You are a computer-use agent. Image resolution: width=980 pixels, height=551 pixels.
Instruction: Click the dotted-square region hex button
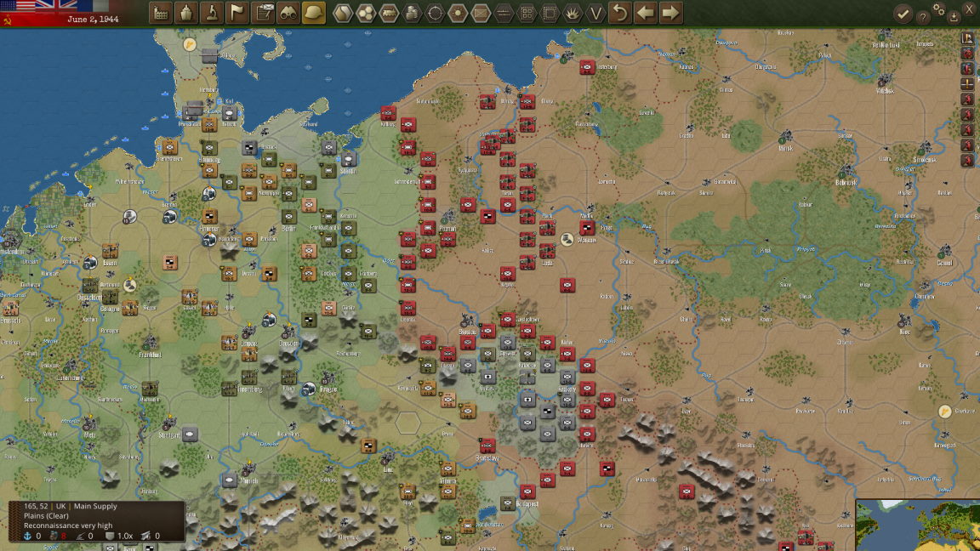pos(550,13)
